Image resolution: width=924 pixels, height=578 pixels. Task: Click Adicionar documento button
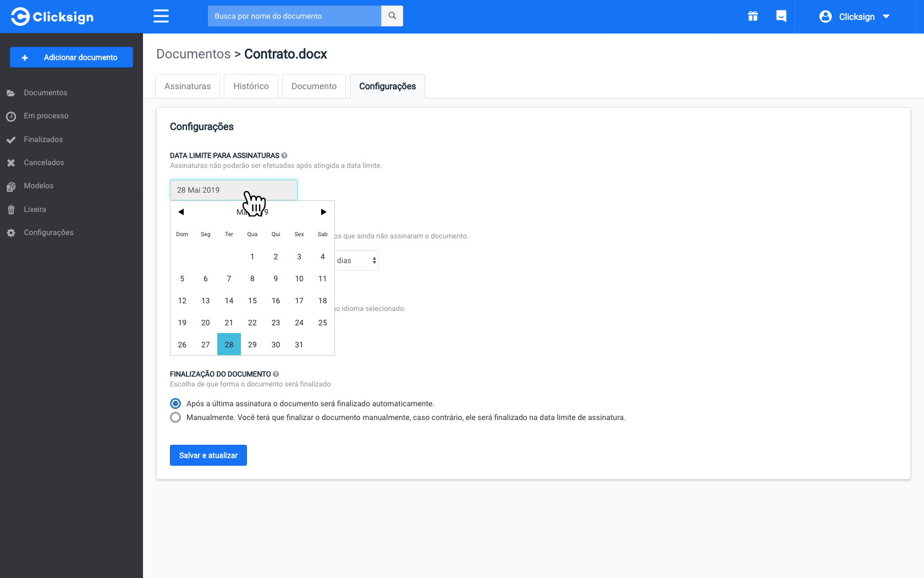point(71,57)
